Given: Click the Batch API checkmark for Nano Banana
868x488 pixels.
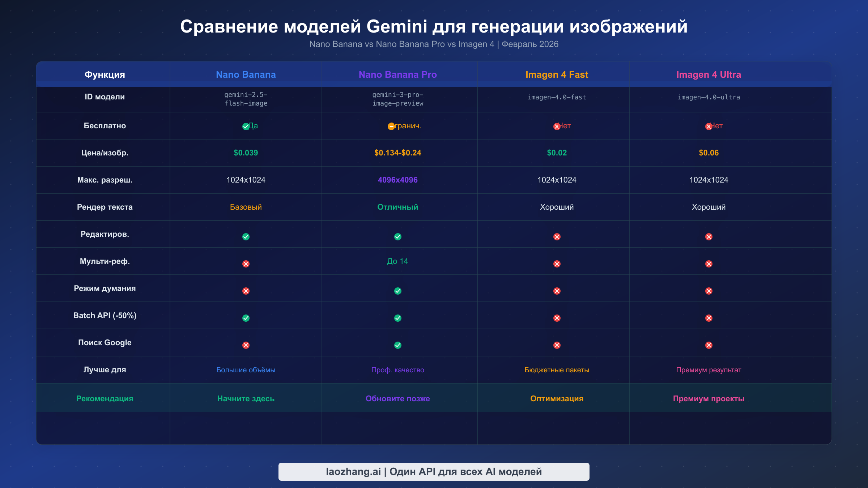Looking at the screenshot, I should (x=246, y=318).
